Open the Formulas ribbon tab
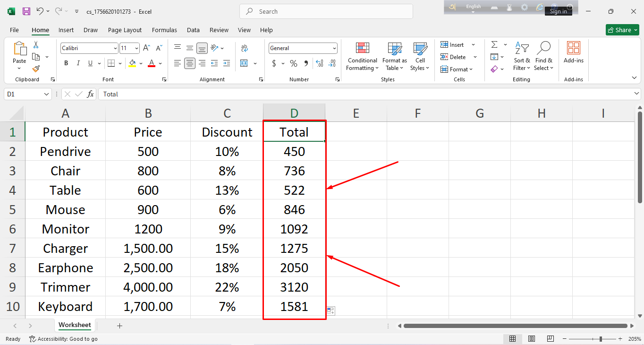 tap(164, 30)
